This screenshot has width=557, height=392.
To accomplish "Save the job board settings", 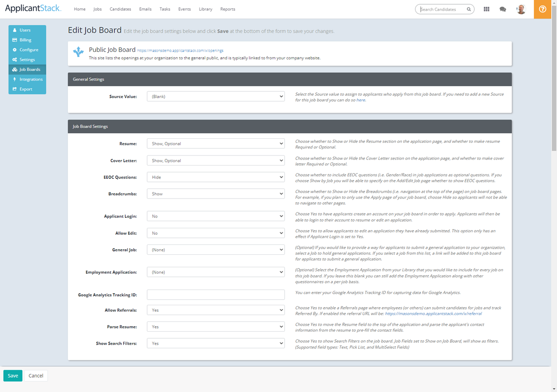I will pos(13,375).
